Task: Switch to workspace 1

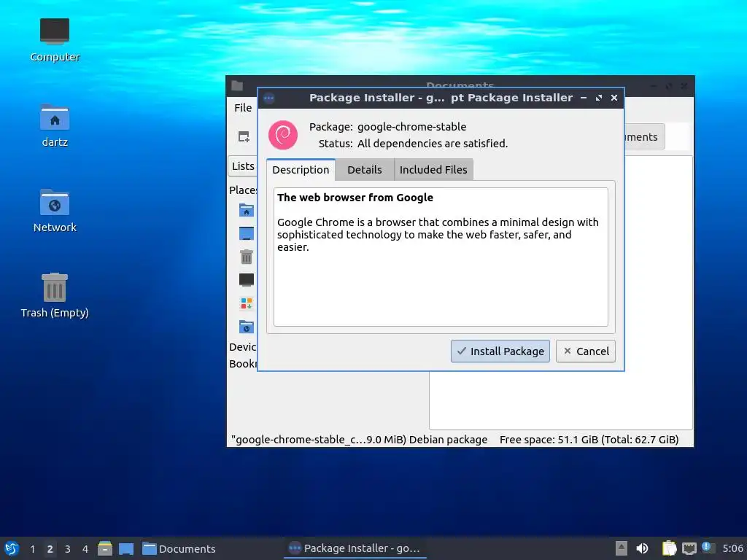Action: pos(32,549)
